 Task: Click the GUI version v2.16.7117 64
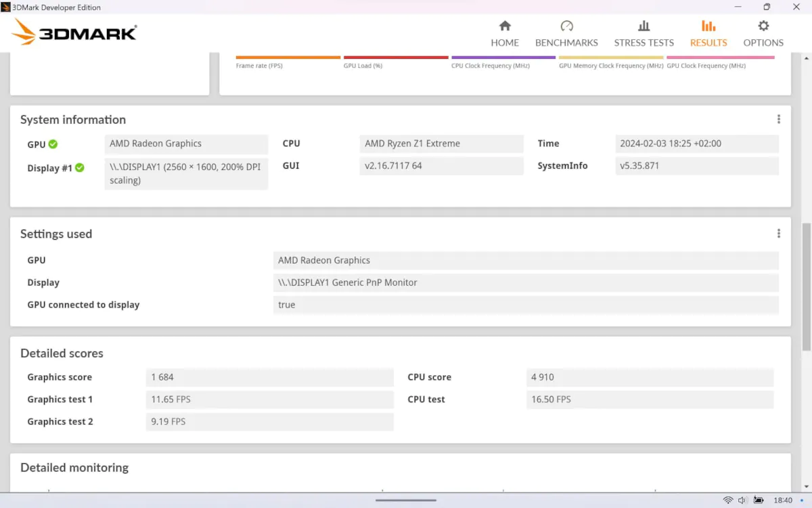(x=441, y=166)
